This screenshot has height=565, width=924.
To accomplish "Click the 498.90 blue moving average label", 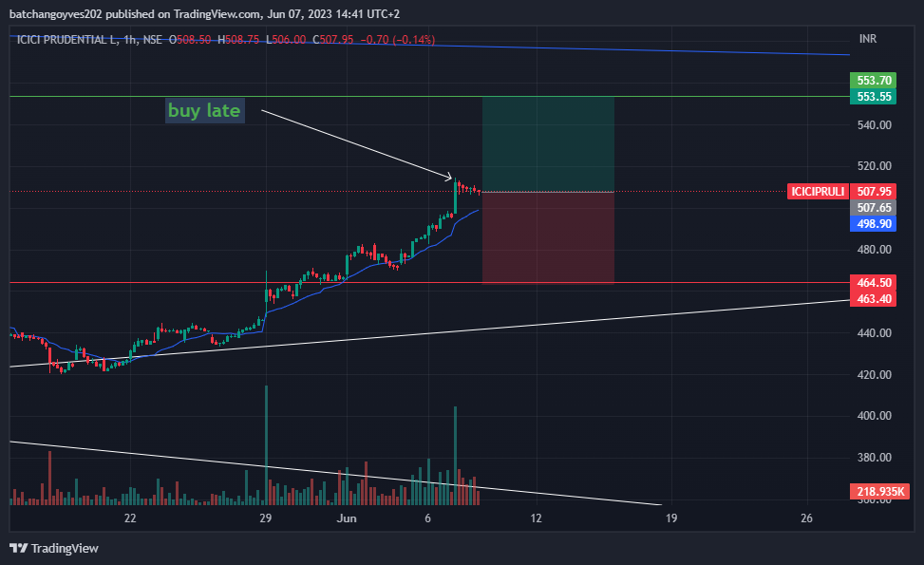I will click(873, 224).
